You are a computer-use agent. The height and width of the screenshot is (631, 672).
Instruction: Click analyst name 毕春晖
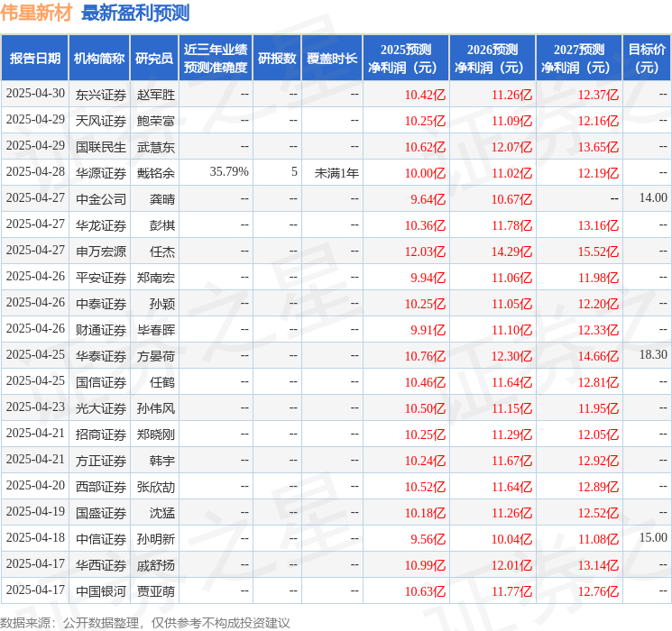pyautogui.click(x=155, y=330)
